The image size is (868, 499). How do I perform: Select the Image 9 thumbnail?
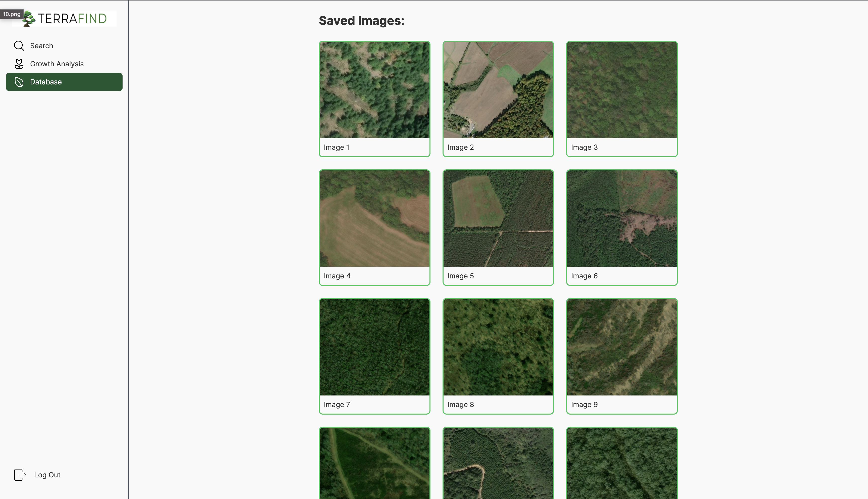(622, 347)
